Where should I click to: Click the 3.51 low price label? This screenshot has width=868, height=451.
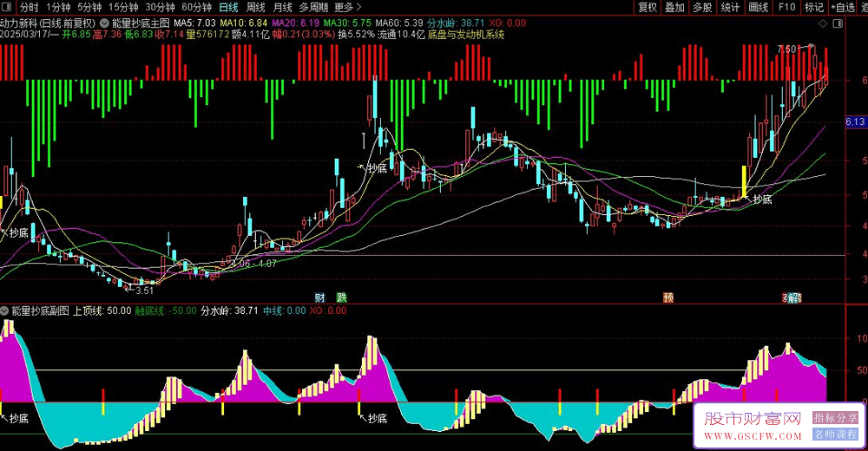click(144, 291)
